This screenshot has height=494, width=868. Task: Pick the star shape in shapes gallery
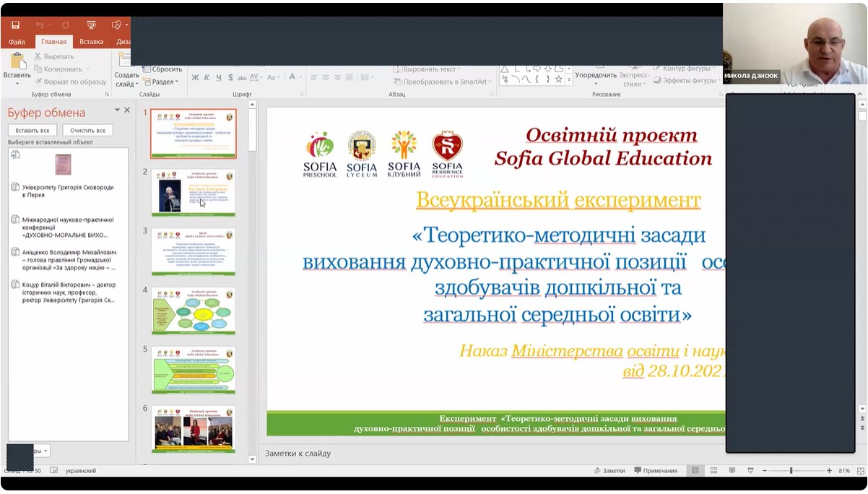[x=559, y=79]
